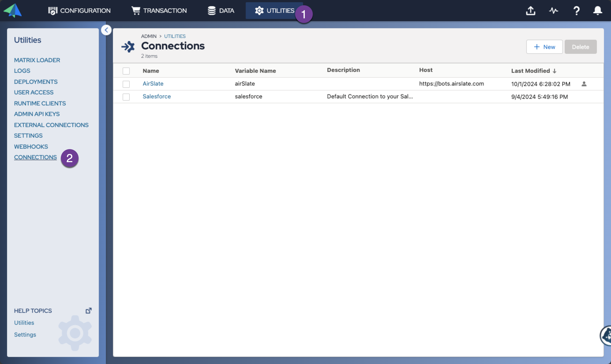Click the airSlate variable name cell
This screenshot has width=611, height=364.
point(245,83)
